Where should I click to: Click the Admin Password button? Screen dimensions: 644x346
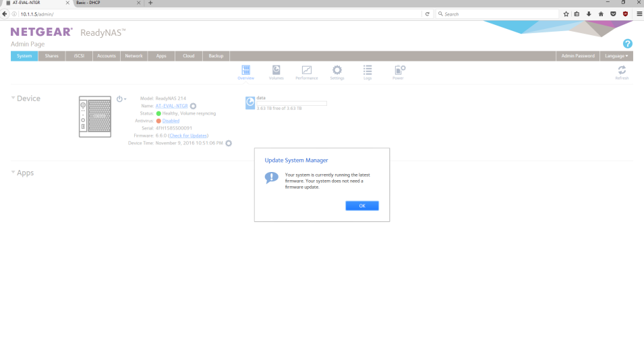tap(578, 56)
